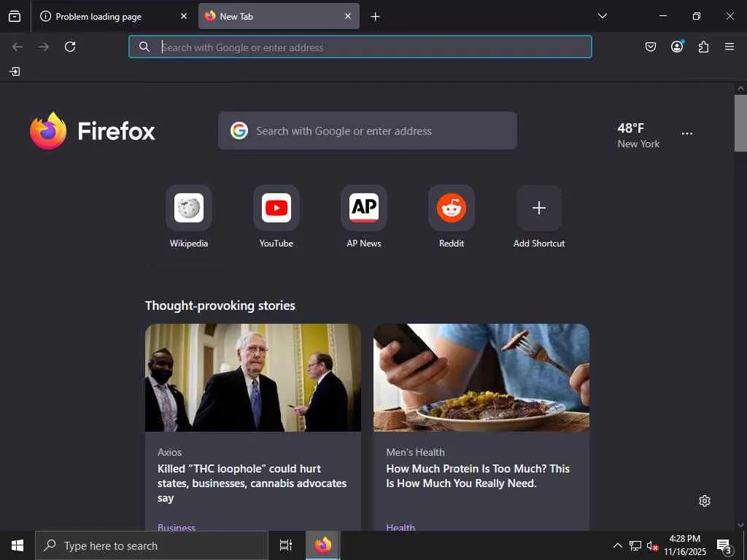Click the Windows taskbar search box
This screenshot has width=747, height=560.
point(152,545)
